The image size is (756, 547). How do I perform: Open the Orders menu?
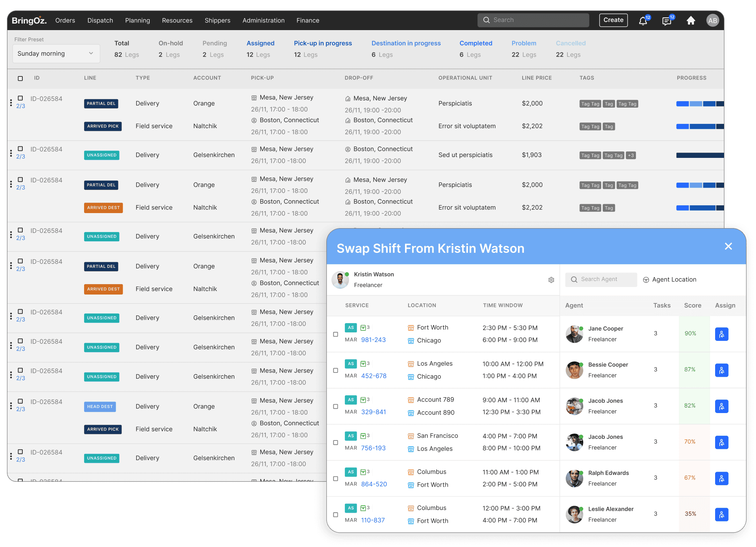point(65,20)
